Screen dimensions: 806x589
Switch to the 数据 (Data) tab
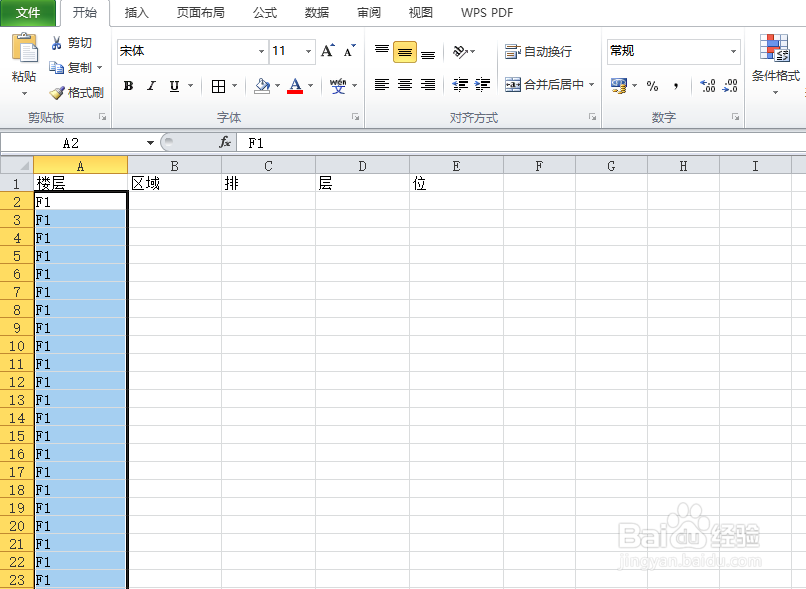click(x=317, y=13)
